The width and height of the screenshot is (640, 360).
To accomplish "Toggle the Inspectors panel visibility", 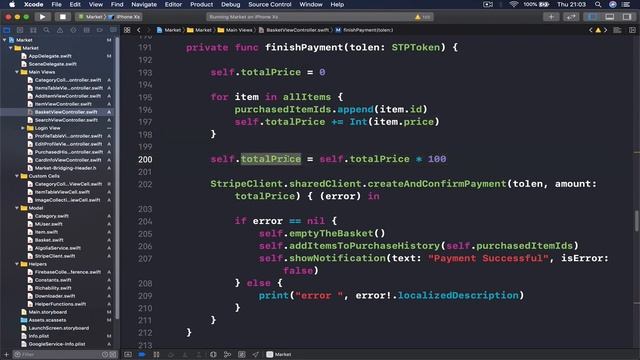I will click(627, 17).
